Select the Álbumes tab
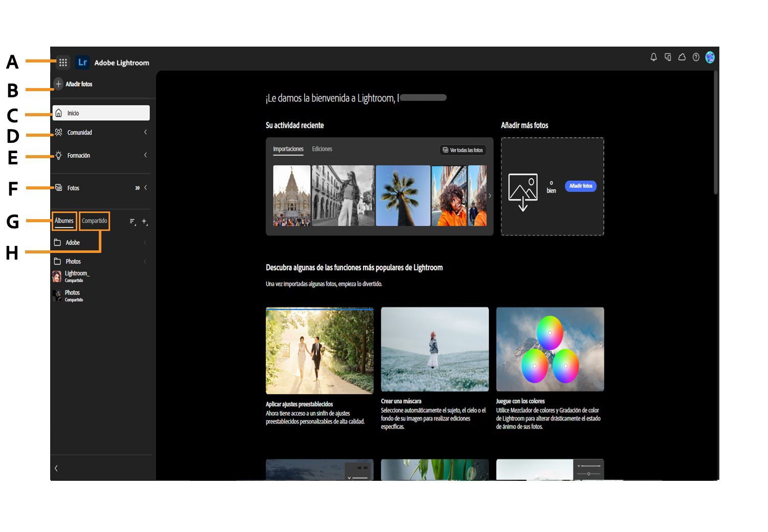This screenshot has height=532, width=768. (x=64, y=221)
